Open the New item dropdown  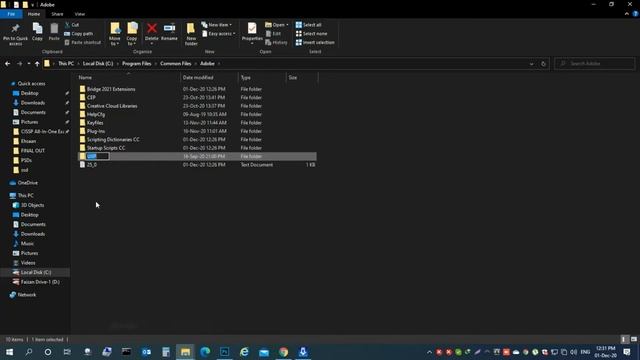pyautogui.click(x=216, y=25)
